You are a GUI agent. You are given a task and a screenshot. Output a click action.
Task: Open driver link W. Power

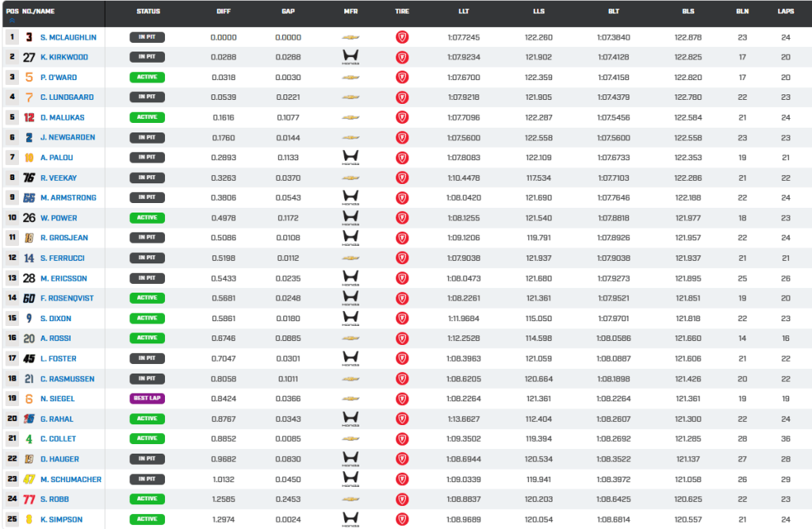(x=59, y=218)
